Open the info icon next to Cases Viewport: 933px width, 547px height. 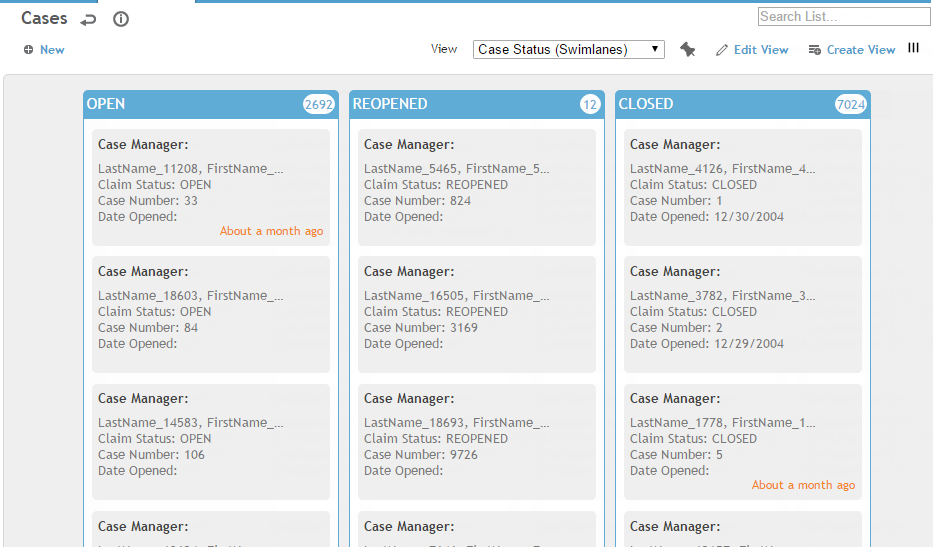tap(121, 19)
